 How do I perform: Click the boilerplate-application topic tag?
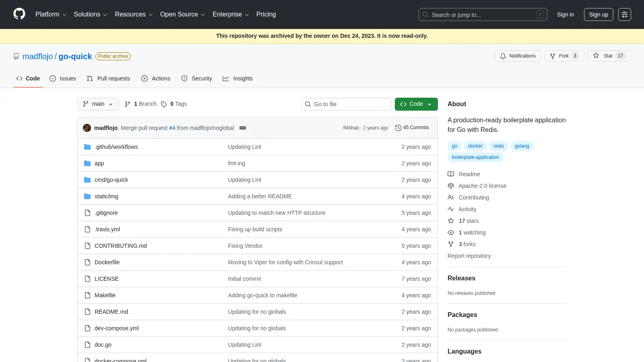(x=475, y=157)
